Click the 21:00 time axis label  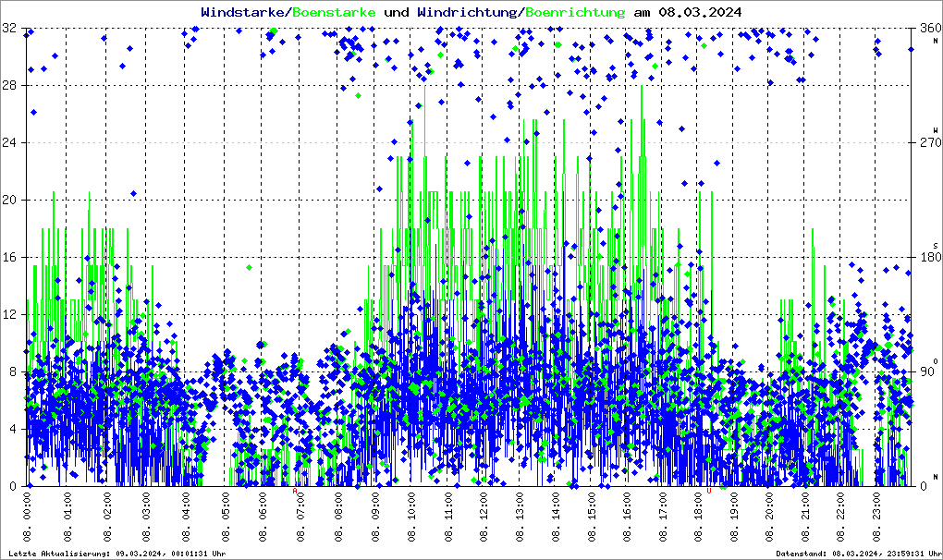(804, 517)
